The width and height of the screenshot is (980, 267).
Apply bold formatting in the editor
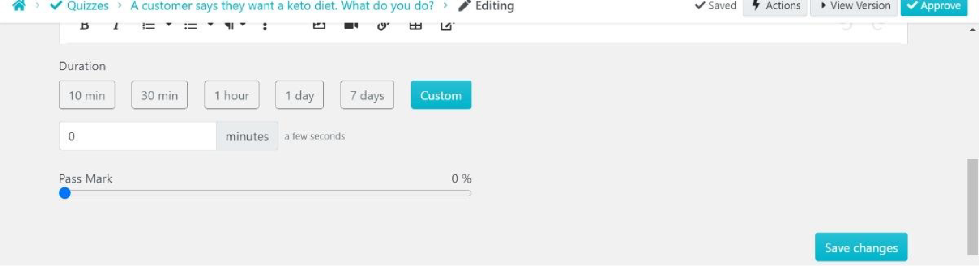pyautogui.click(x=84, y=26)
